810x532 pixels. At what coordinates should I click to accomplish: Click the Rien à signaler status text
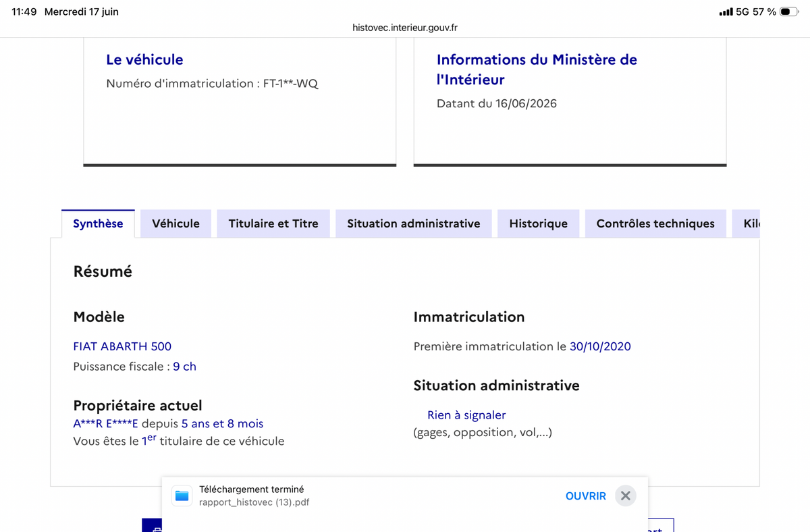click(x=466, y=415)
